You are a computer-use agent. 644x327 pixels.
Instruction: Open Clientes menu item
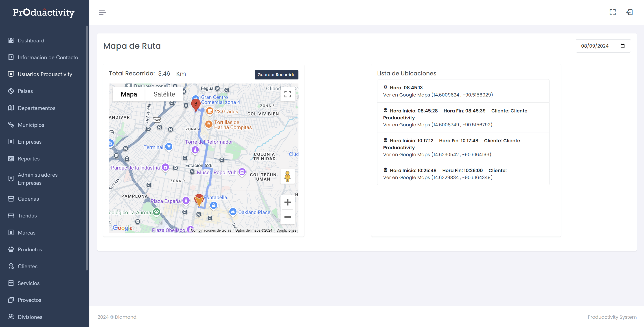coord(28,266)
